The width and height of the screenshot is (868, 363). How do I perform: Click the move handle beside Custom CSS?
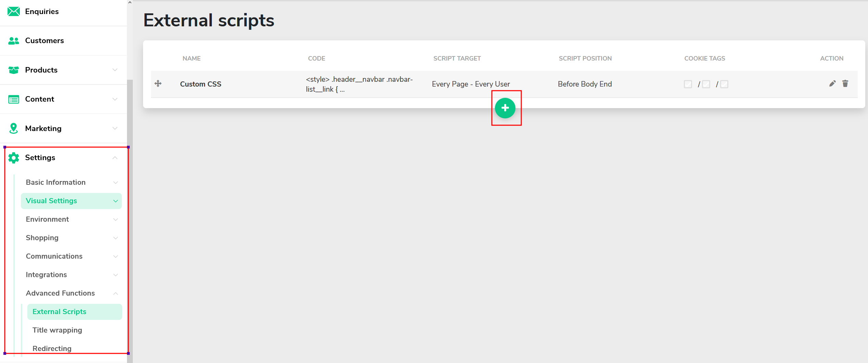[x=158, y=83]
